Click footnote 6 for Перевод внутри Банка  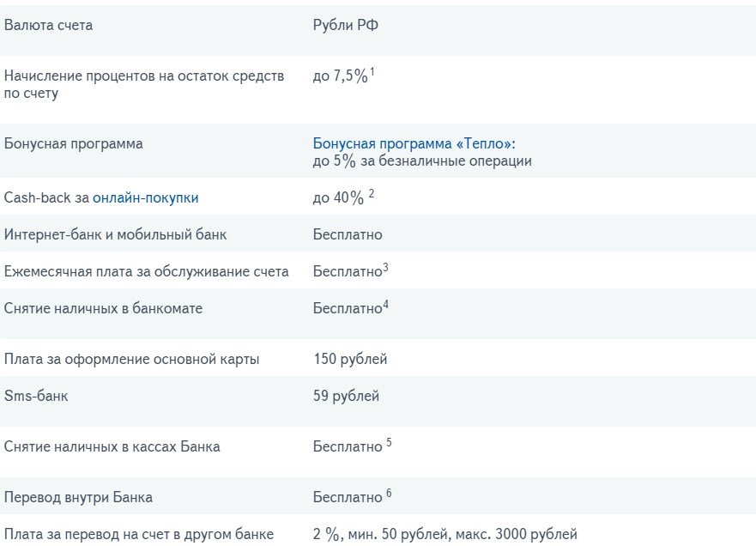click(x=389, y=493)
